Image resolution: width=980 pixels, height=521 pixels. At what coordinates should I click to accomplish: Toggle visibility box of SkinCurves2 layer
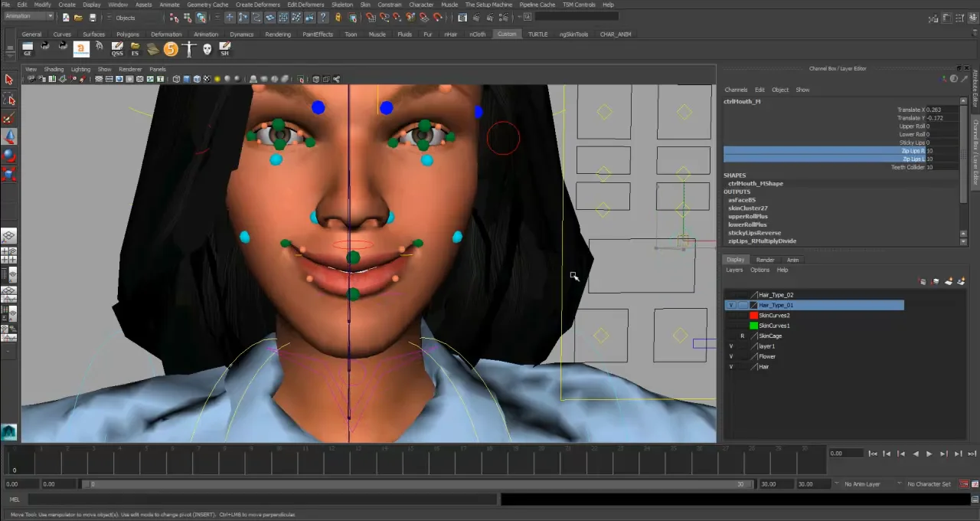(731, 316)
